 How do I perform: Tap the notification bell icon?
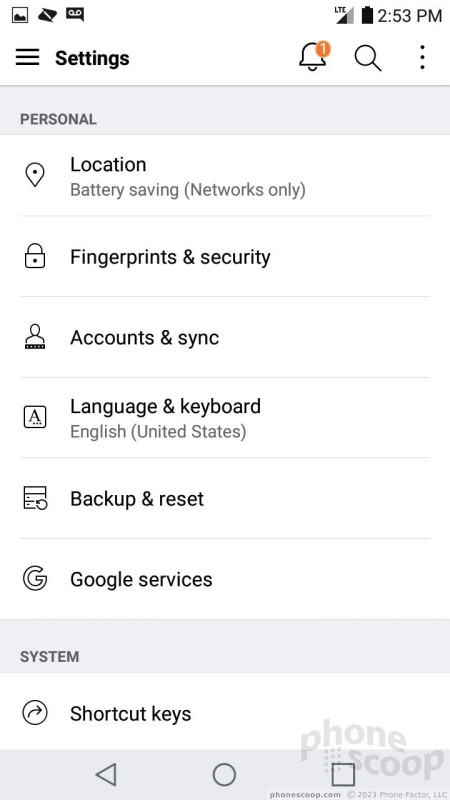[x=314, y=57]
